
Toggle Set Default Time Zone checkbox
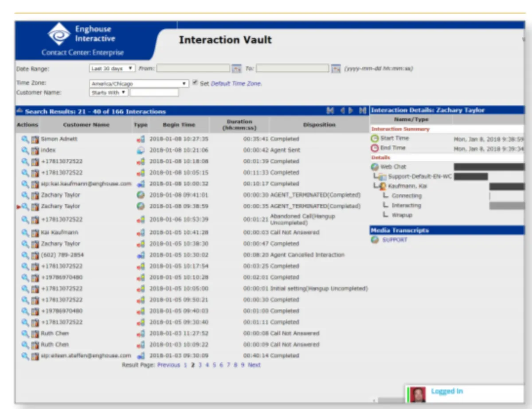[x=196, y=83]
